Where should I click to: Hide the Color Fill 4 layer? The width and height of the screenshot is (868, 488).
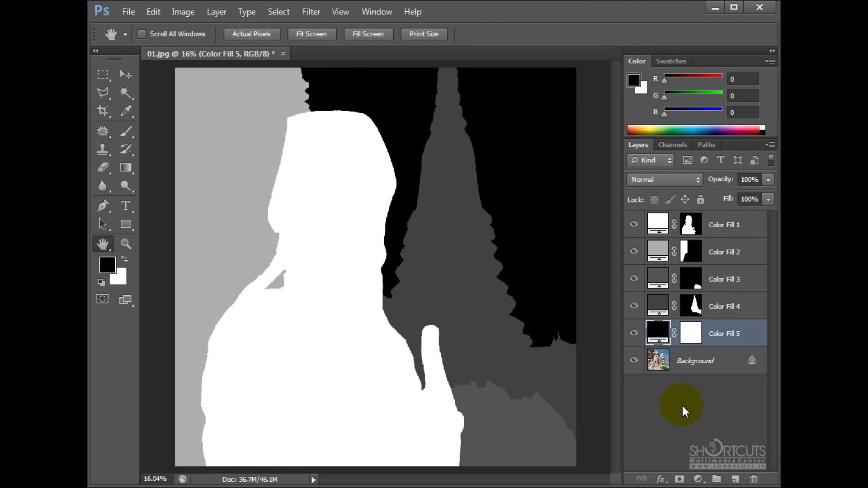[634, 305]
